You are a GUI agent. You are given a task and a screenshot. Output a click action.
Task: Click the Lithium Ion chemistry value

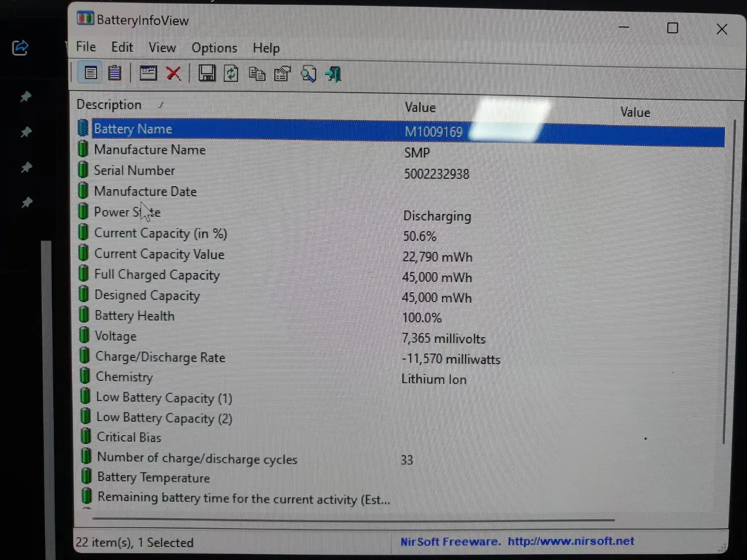(x=434, y=379)
